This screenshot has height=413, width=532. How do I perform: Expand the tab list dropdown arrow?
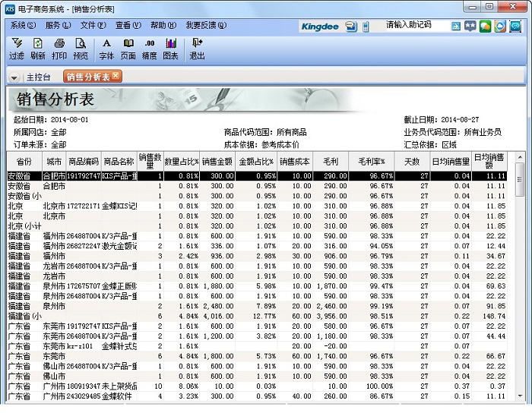click(x=14, y=77)
